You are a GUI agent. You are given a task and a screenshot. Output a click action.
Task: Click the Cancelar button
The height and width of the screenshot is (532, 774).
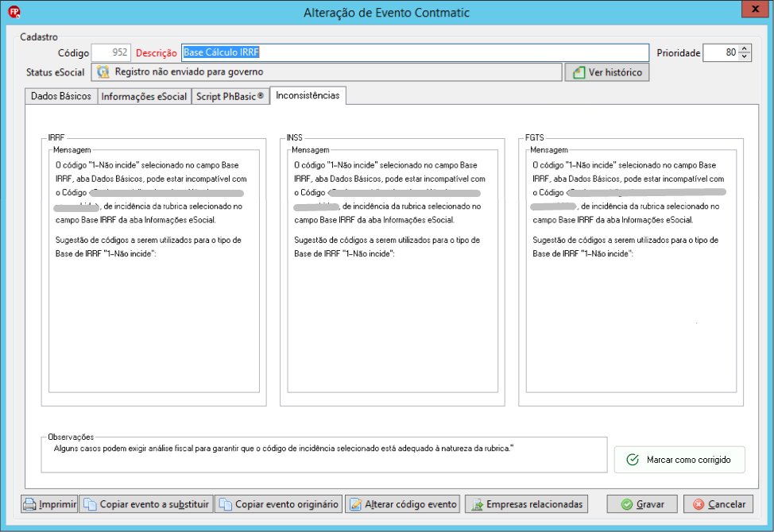coord(718,504)
